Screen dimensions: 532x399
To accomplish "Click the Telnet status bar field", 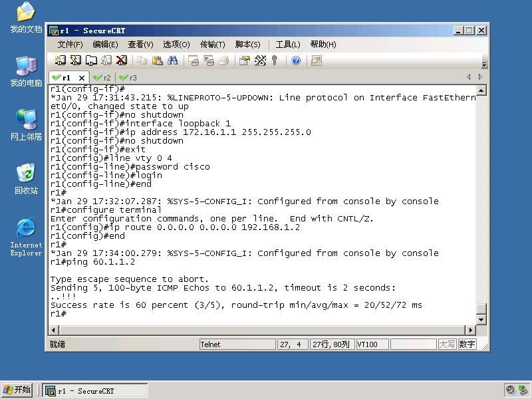I will (237, 344).
